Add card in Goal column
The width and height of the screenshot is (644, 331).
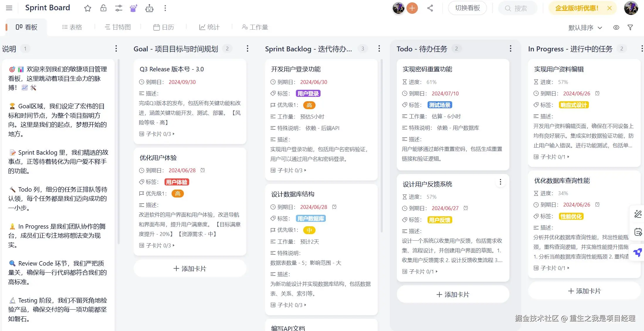coord(190,268)
